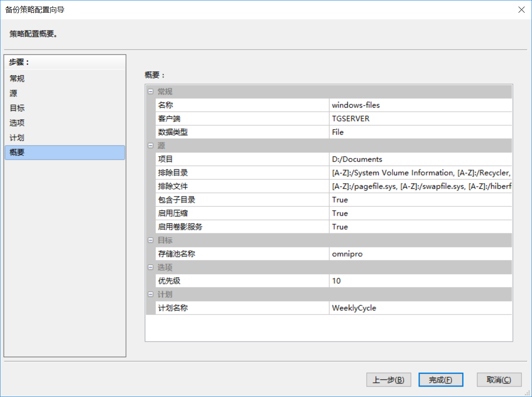Viewport: 532px width, 397px height.
Task: Click the 排除目录 value field
Action: coord(420,173)
